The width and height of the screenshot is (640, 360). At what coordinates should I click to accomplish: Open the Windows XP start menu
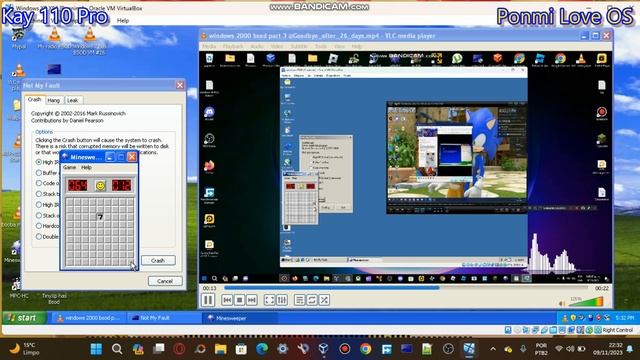pyautogui.click(x=23, y=318)
